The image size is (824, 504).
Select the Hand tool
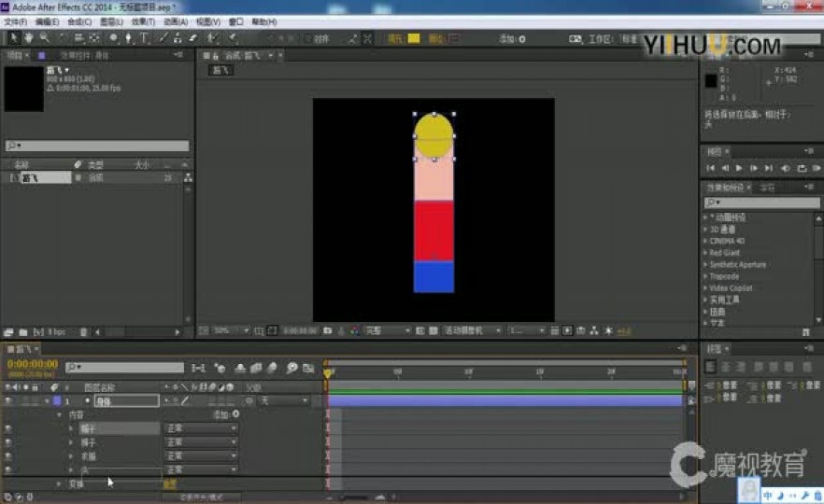pyautogui.click(x=28, y=37)
